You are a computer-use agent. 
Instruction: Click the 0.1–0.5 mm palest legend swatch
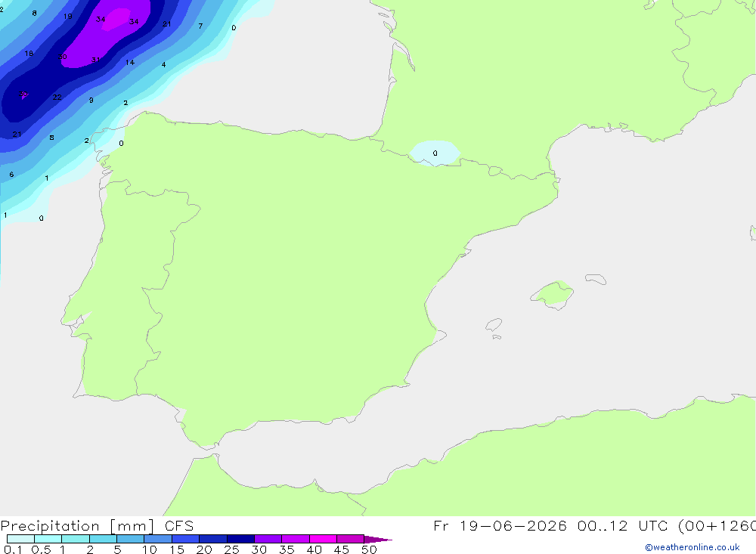coord(20,539)
